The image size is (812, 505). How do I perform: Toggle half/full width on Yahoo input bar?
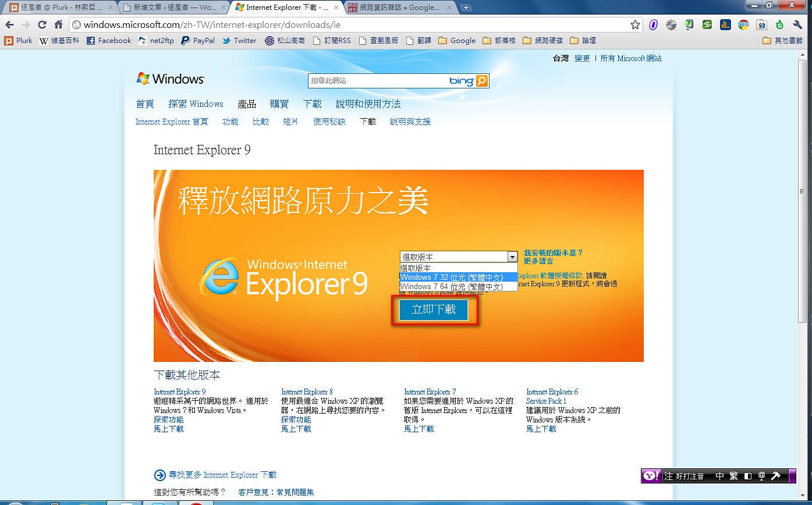coord(749,476)
